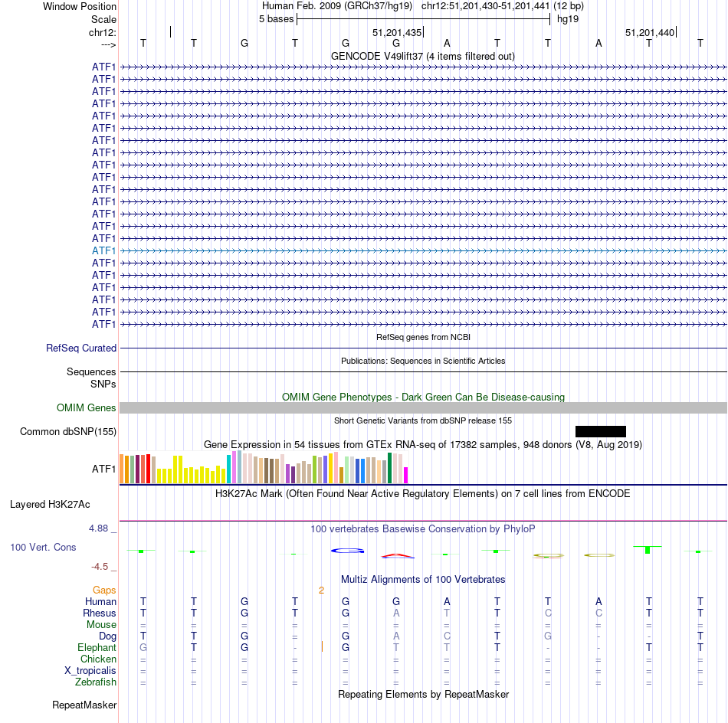Click the Elephant alignment row label
The width and height of the screenshot is (728, 723).
click(97, 648)
